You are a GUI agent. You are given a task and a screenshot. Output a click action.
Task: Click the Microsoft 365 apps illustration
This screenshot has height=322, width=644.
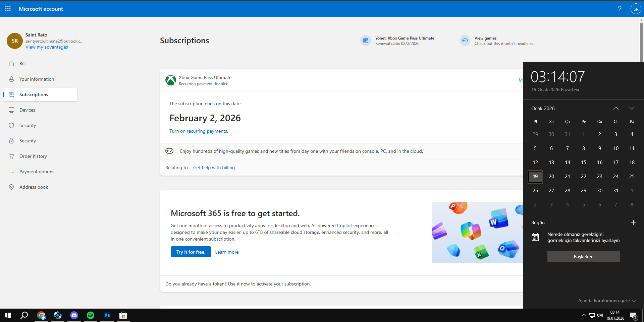tap(477, 233)
